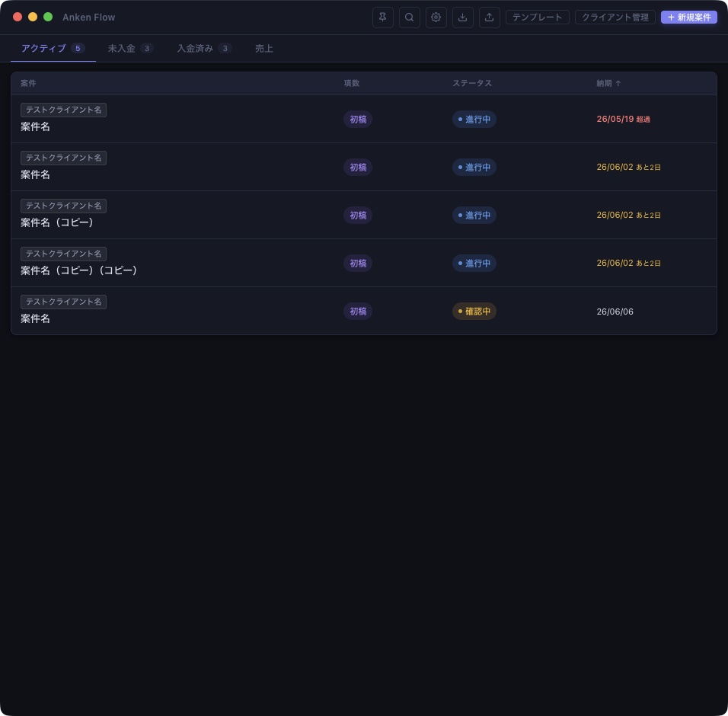The height and width of the screenshot is (716, 728).
Task: Switch to the アクティブ tab
Action: click(x=53, y=48)
